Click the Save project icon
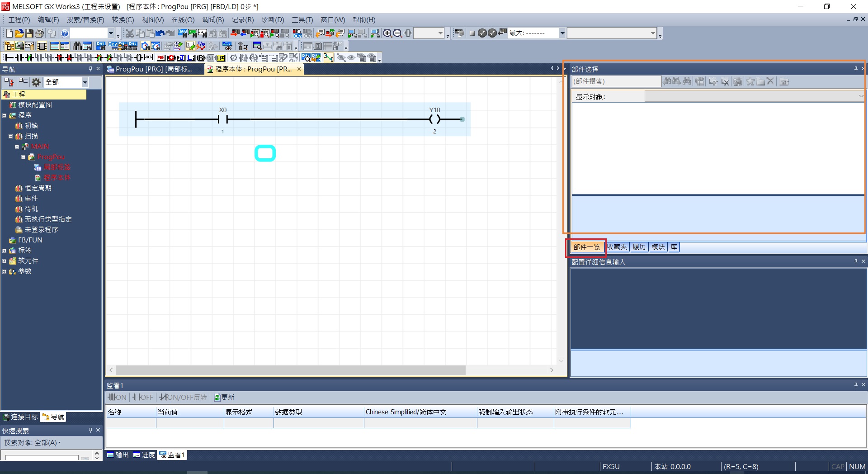The image size is (868, 474). point(29,33)
